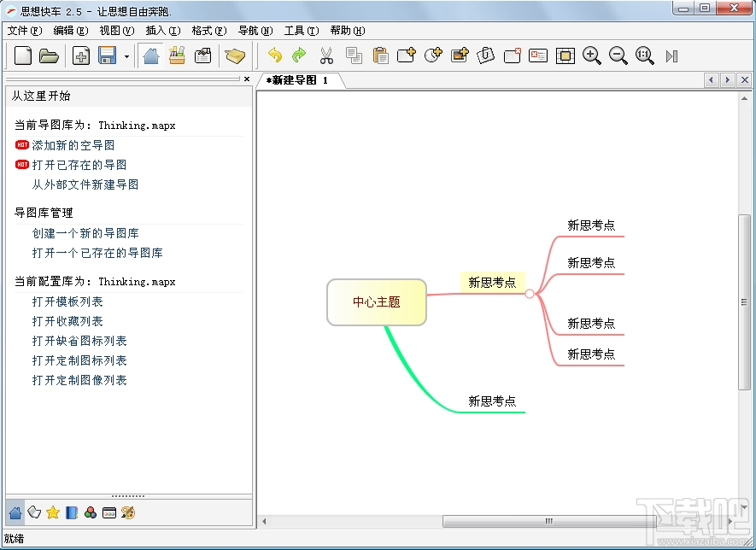Select the highlighted 新思考点 node on red branch
Screen dimensions: 756x550
pyautogui.click(x=492, y=283)
